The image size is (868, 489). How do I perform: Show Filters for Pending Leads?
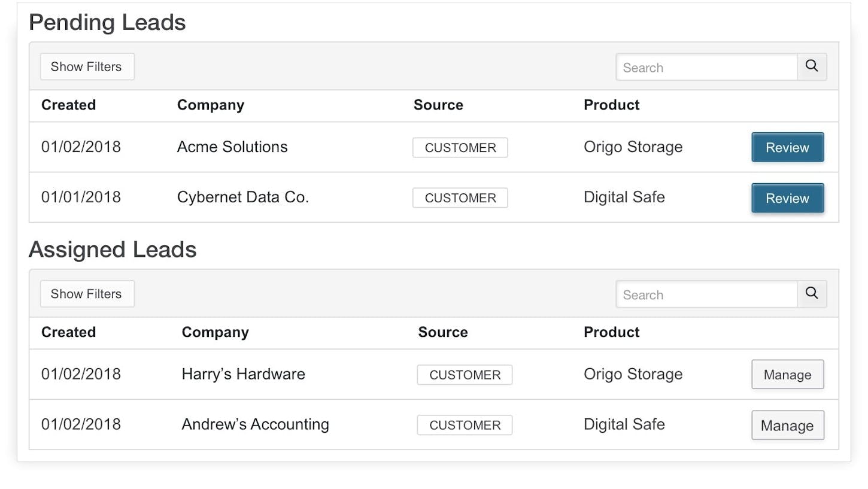click(87, 66)
